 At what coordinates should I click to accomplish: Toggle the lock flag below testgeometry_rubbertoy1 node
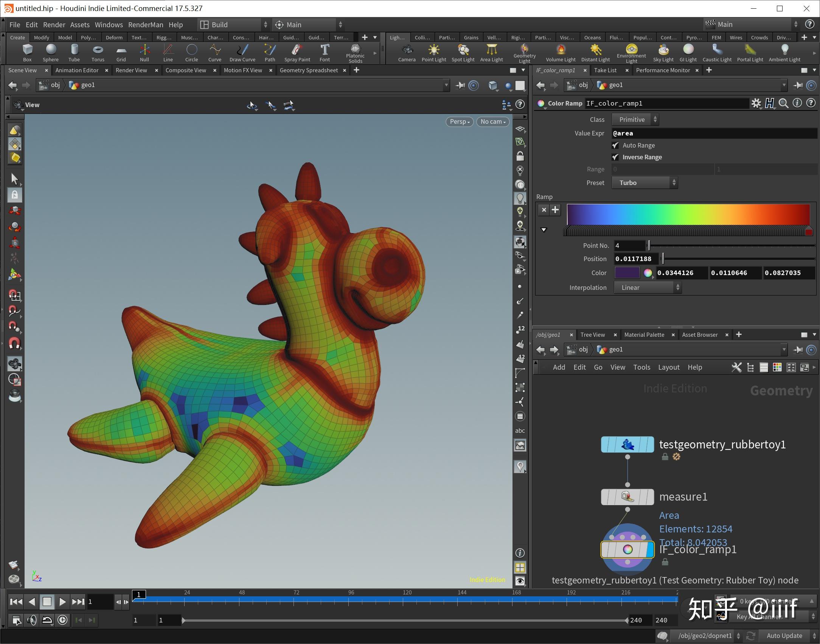click(665, 457)
